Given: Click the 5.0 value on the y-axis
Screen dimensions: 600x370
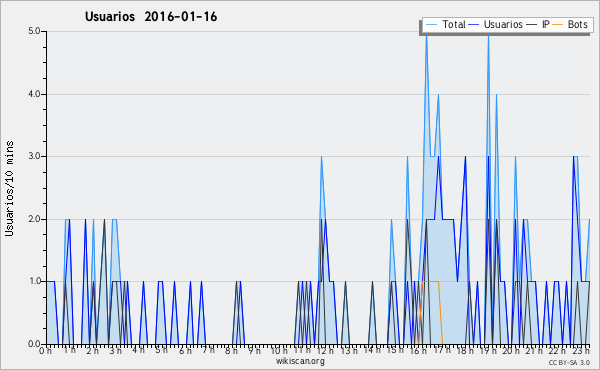Looking at the screenshot, I should tap(34, 31).
